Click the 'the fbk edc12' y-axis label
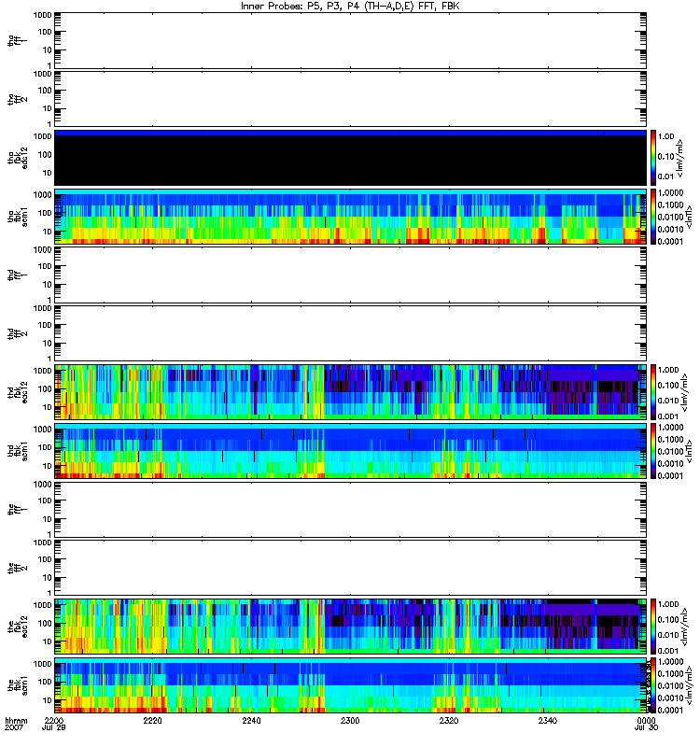This screenshot has height=747, width=700. coord(18,627)
